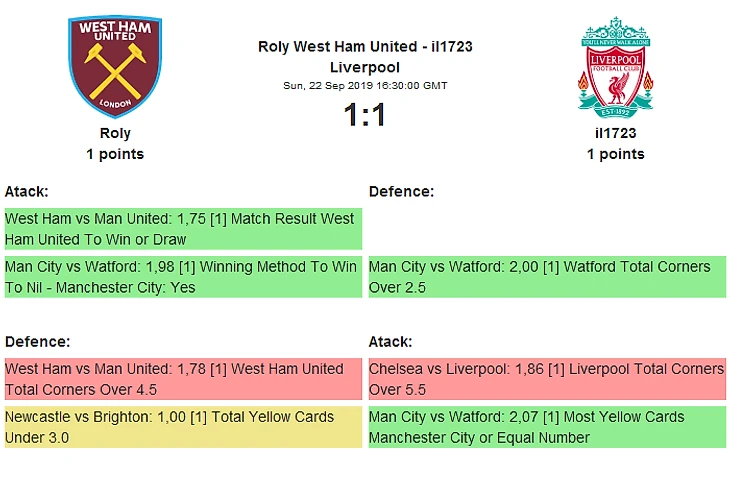The image size is (730, 480).
Task: Click West Ham Total Corners Over 4.5 bet
Action: [182, 379]
